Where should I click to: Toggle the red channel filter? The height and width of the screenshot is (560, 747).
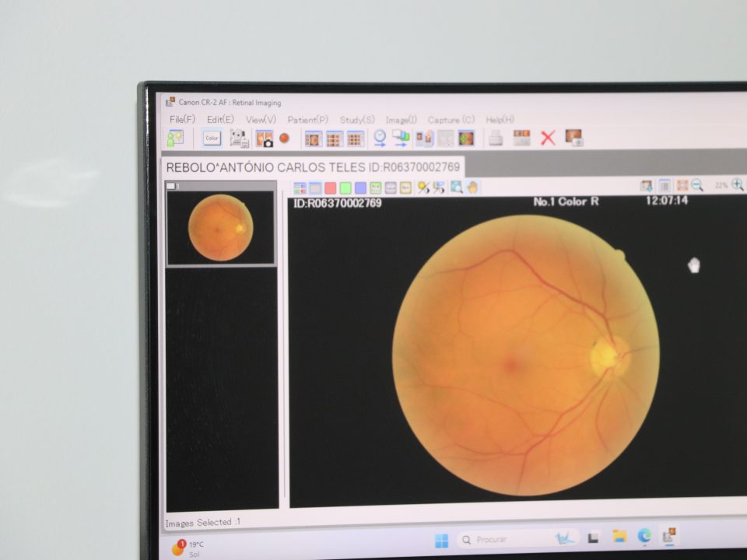click(x=330, y=187)
